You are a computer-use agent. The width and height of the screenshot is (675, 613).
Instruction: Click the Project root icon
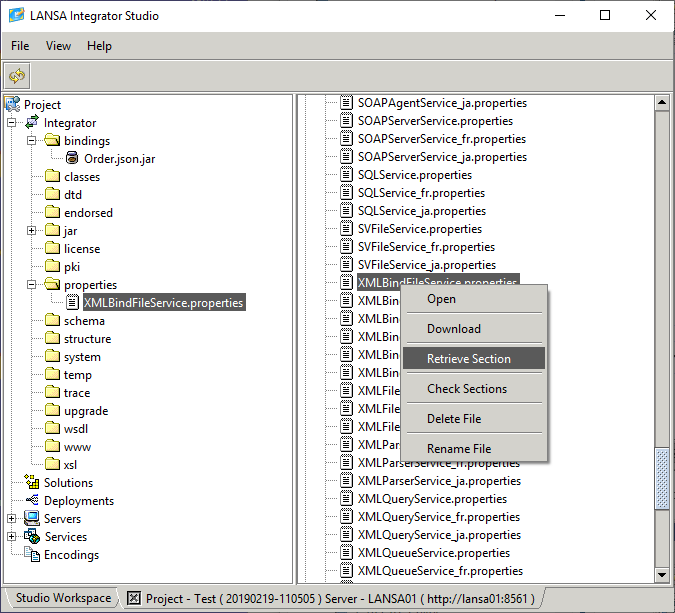point(12,104)
